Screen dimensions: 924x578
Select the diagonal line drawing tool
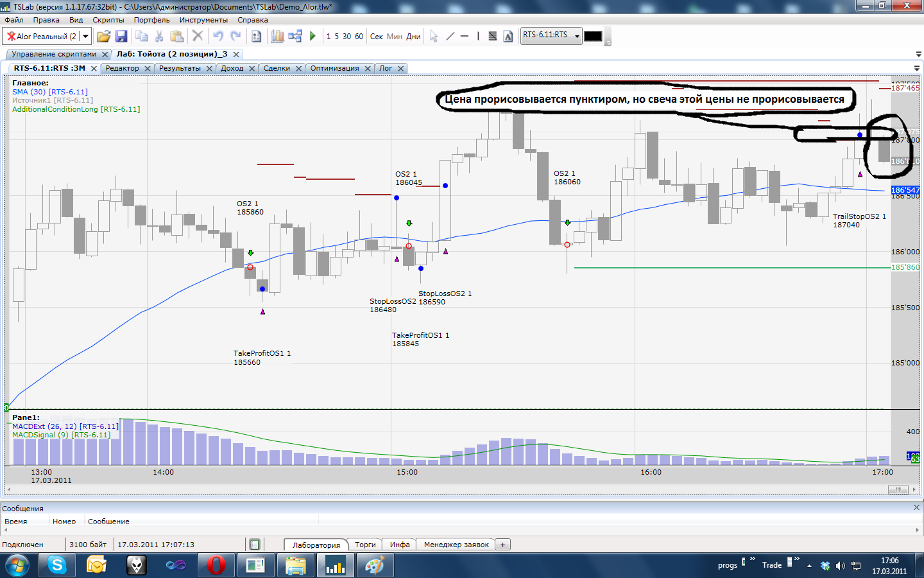pyautogui.click(x=450, y=37)
